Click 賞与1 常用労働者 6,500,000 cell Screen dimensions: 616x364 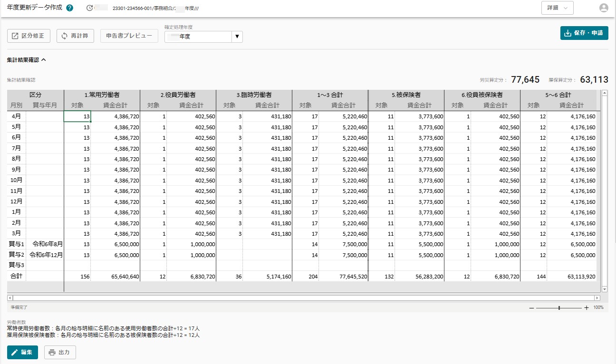click(115, 244)
